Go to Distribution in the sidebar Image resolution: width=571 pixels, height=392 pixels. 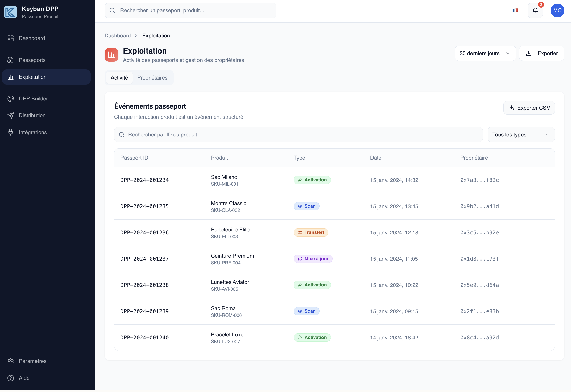(46, 115)
